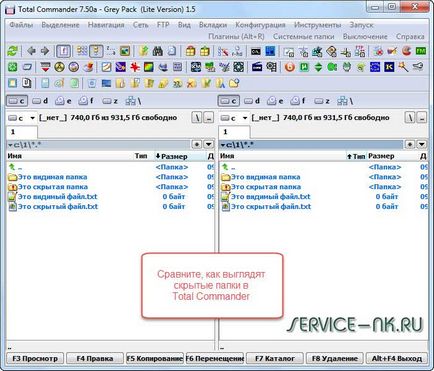
Task: Click Alt+F4 Выход button
Action: coord(397,358)
